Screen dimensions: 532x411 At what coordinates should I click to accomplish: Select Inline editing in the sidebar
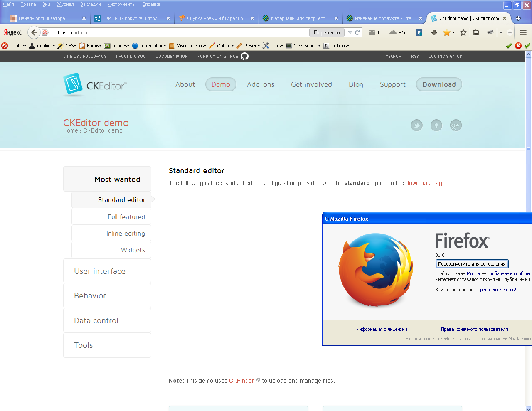111,234
